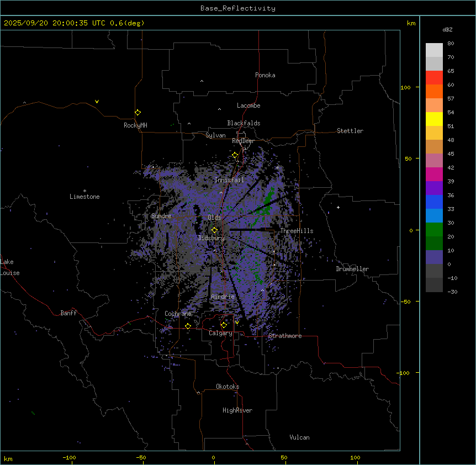The width and height of the screenshot is (476, 465).
Task: Select the Ponoka city label
Action: [265, 75]
